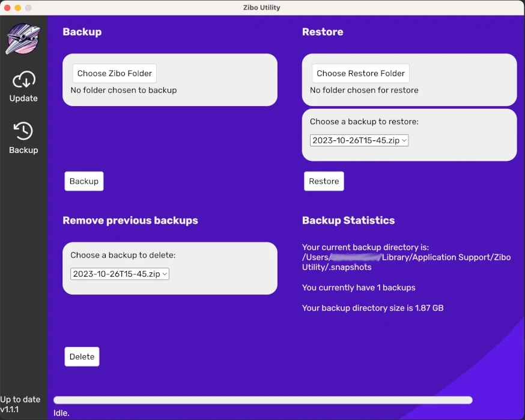This screenshot has height=420, width=525.
Task: Click the "You currently have 1 backups" text
Action: click(x=359, y=287)
